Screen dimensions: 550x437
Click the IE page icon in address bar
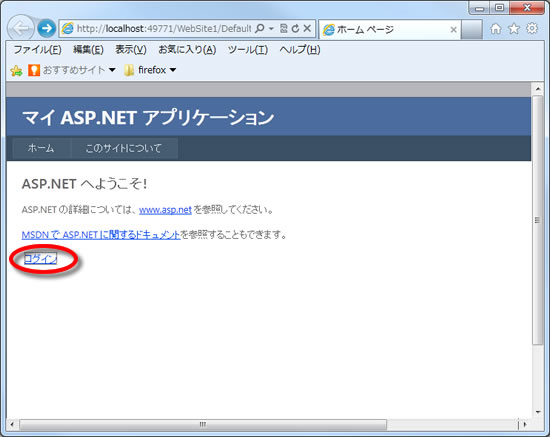[68, 28]
